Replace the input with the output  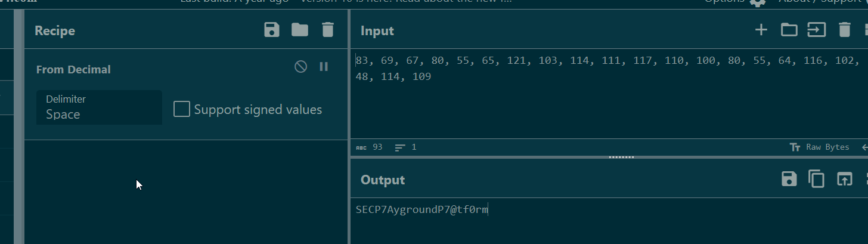pyautogui.click(x=845, y=178)
